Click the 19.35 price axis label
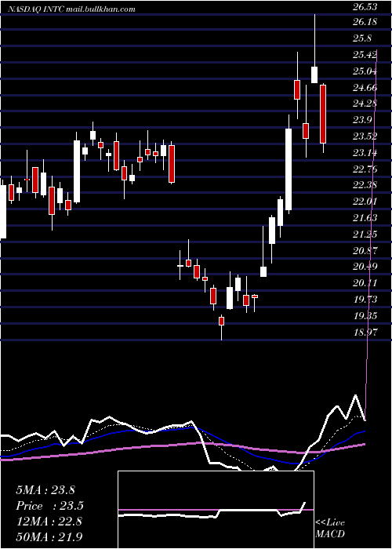The image size is (392, 549). point(365,316)
